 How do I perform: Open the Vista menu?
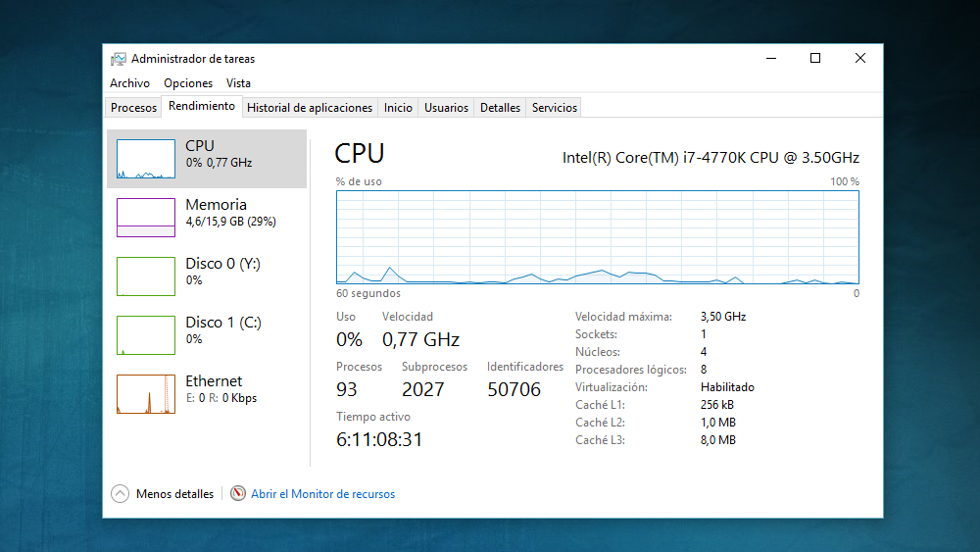coord(238,83)
